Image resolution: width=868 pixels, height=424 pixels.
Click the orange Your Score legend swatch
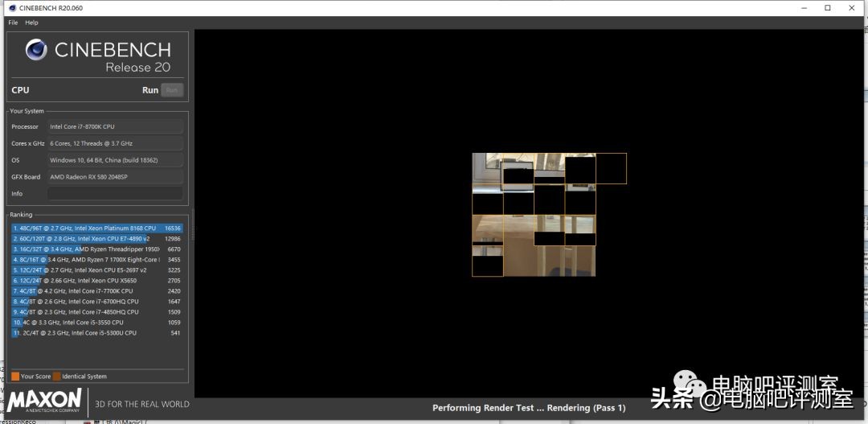pos(15,377)
